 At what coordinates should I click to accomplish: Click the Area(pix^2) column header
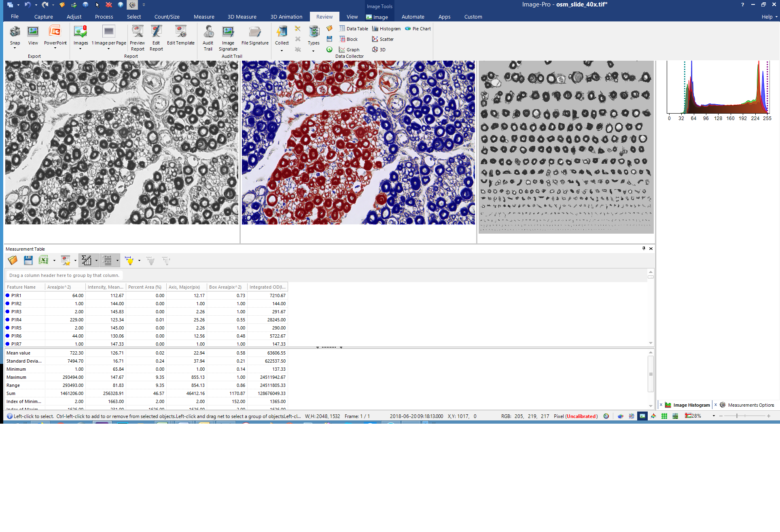click(65, 287)
